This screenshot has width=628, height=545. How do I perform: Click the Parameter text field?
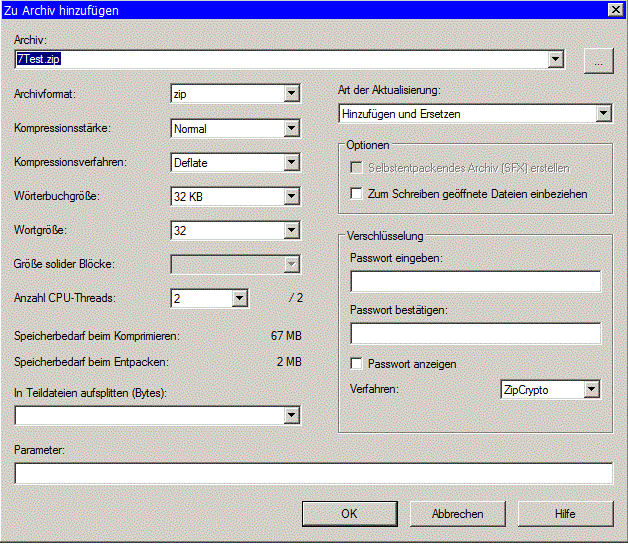(x=314, y=474)
